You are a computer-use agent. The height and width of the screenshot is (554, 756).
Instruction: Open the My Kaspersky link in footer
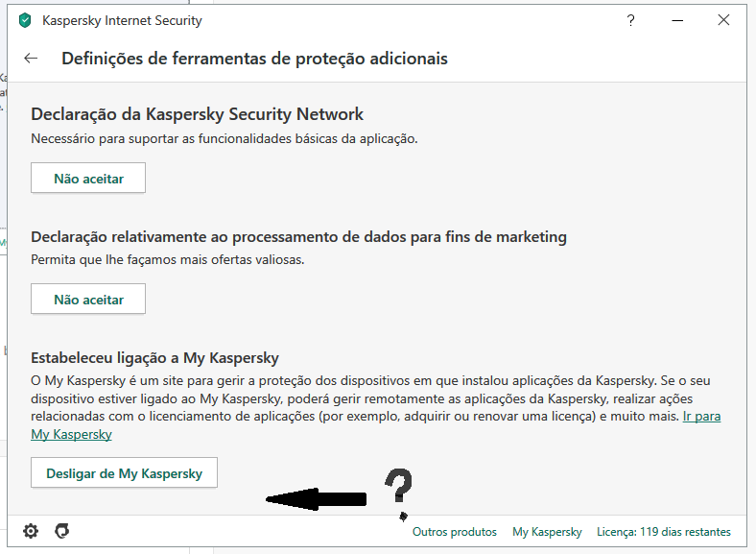[x=547, y=532]
